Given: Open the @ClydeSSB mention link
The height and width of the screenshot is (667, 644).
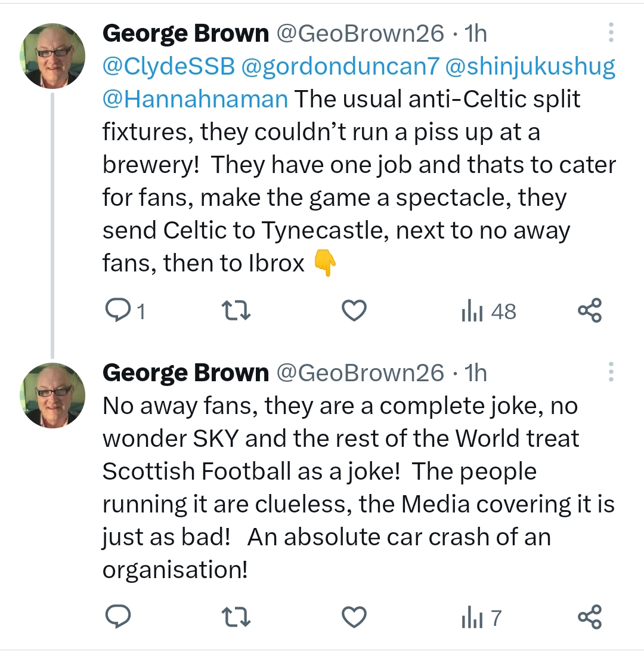Looking at the screenshot, I should tap(169, 66).
